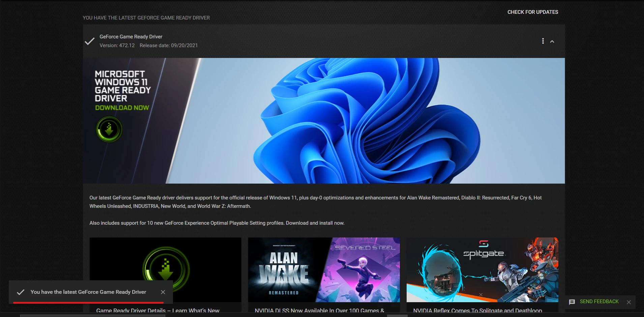
Task: Click 'GeForce Game Ready Driver' title text
Action: (131, 37)
